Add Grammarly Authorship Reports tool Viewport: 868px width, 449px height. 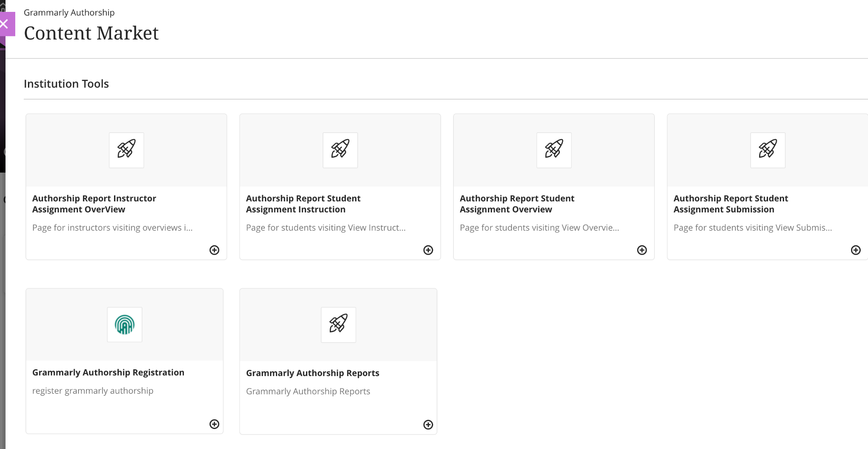[428, 425]
